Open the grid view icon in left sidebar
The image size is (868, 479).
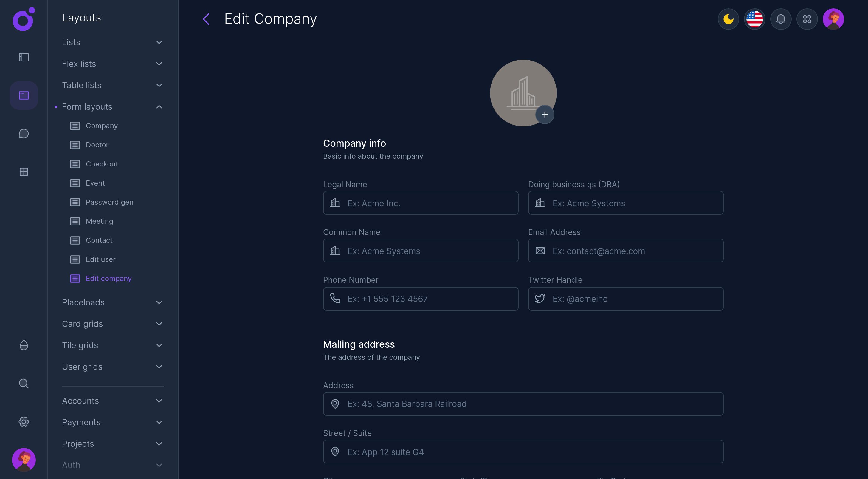pos(24,171)
